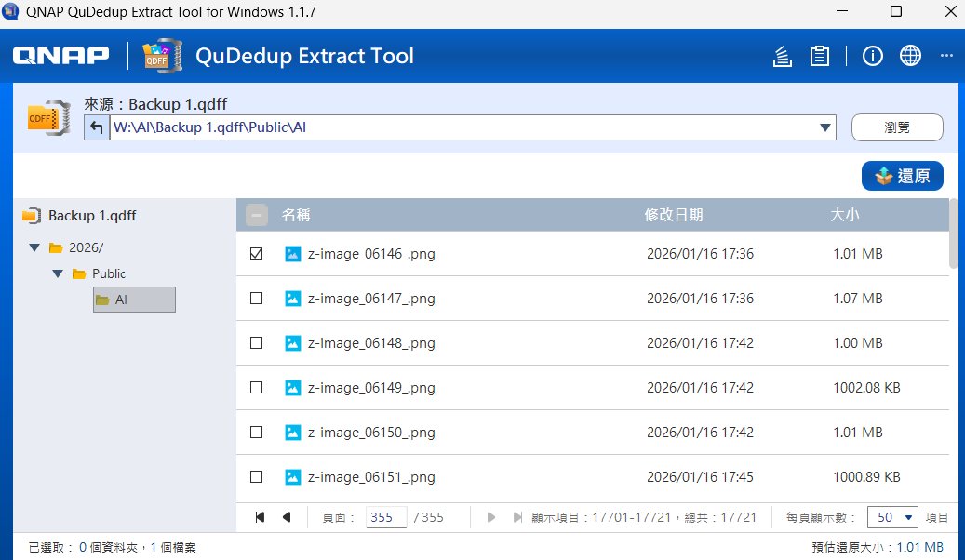The width and height of the screenshot is (965, 560).
Task: Open the three-dot more options menu
Action: pyautogui.click(x=946, y=57)
